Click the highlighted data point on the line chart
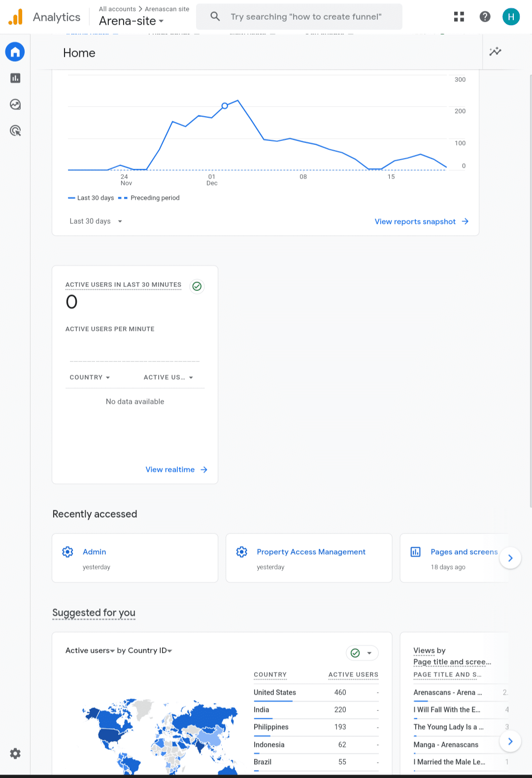 225,106
